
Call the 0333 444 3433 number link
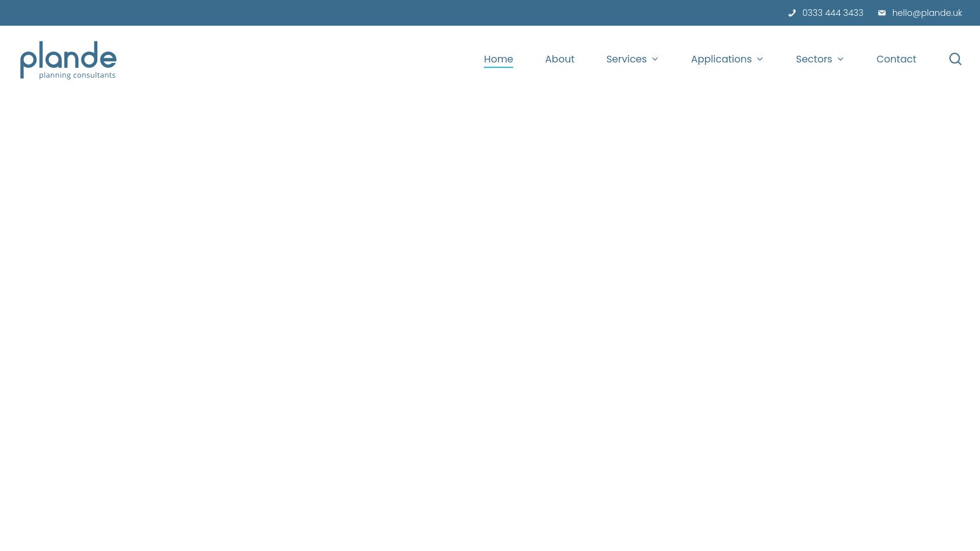(832, 13)
